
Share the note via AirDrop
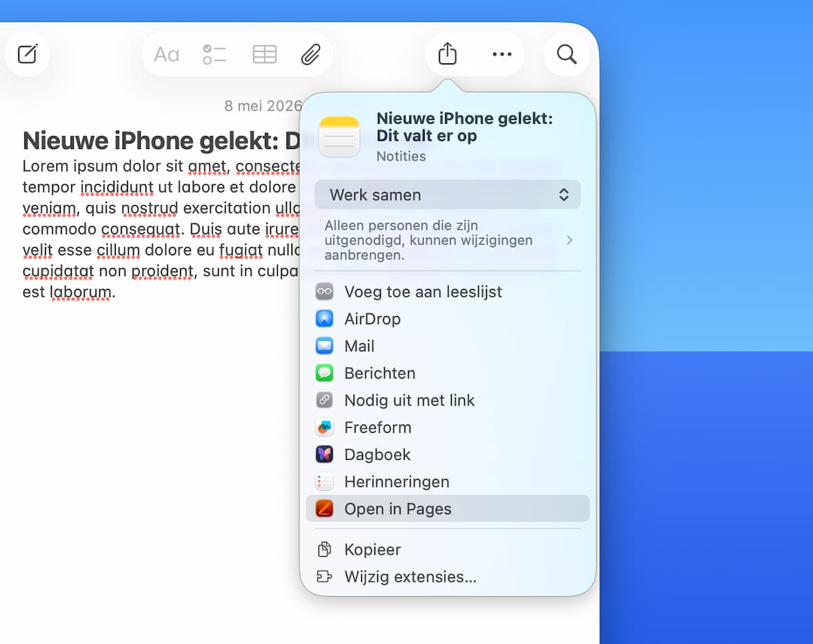pos(447,319)
